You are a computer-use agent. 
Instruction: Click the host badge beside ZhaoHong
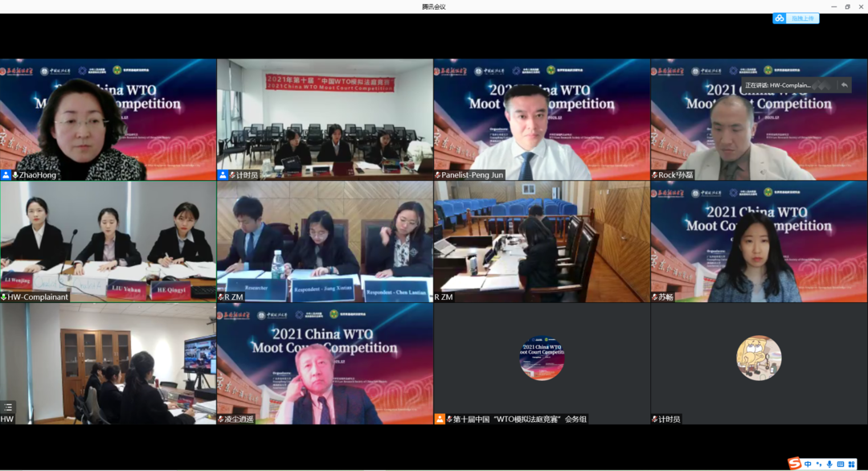coord(6,175)
